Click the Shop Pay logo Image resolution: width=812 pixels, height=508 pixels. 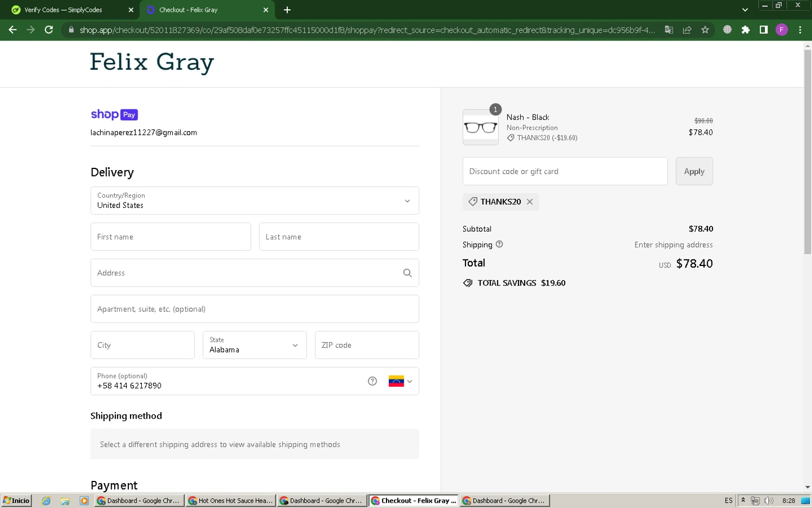114,114
